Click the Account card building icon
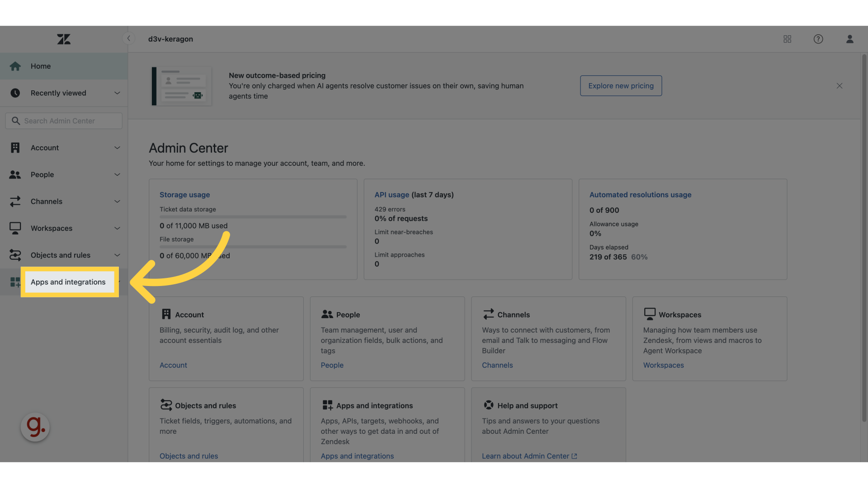The width and height of the screenshot is (868, 488). pos(166,314)
